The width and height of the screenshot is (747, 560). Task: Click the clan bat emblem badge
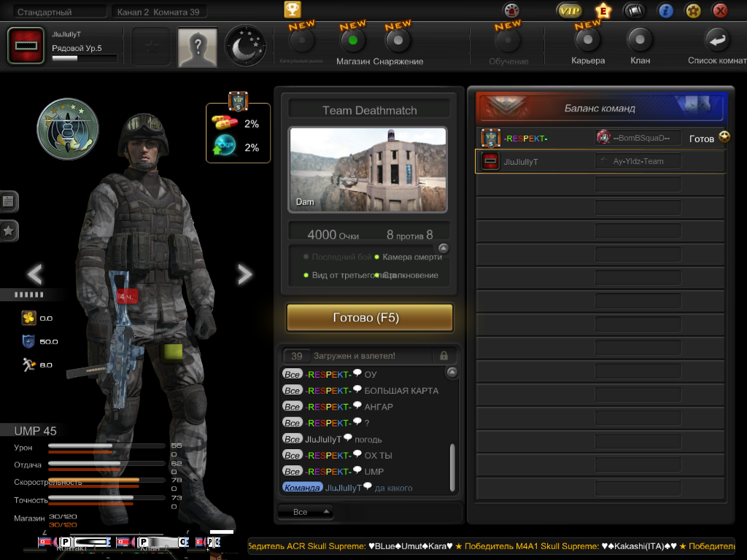[68, 129]
